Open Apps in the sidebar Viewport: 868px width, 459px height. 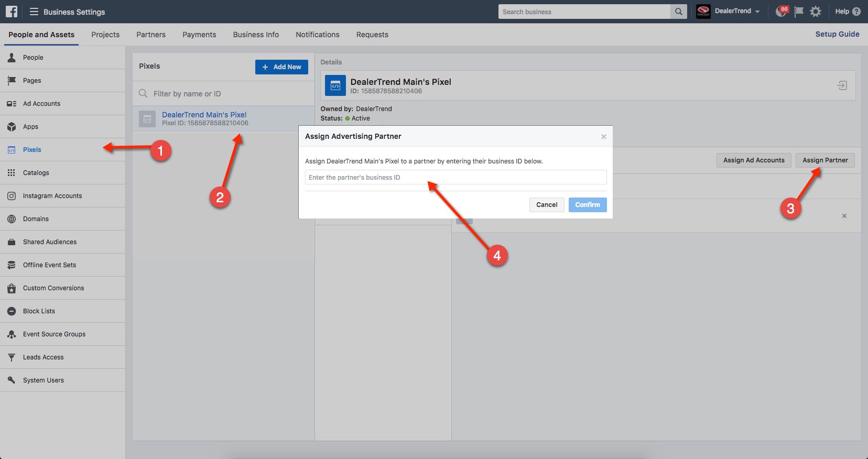point(62,127)
